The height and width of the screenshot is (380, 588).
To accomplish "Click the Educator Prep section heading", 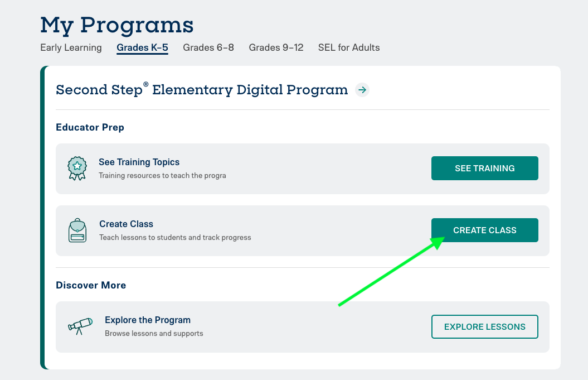I will click(x=90, y=127).
